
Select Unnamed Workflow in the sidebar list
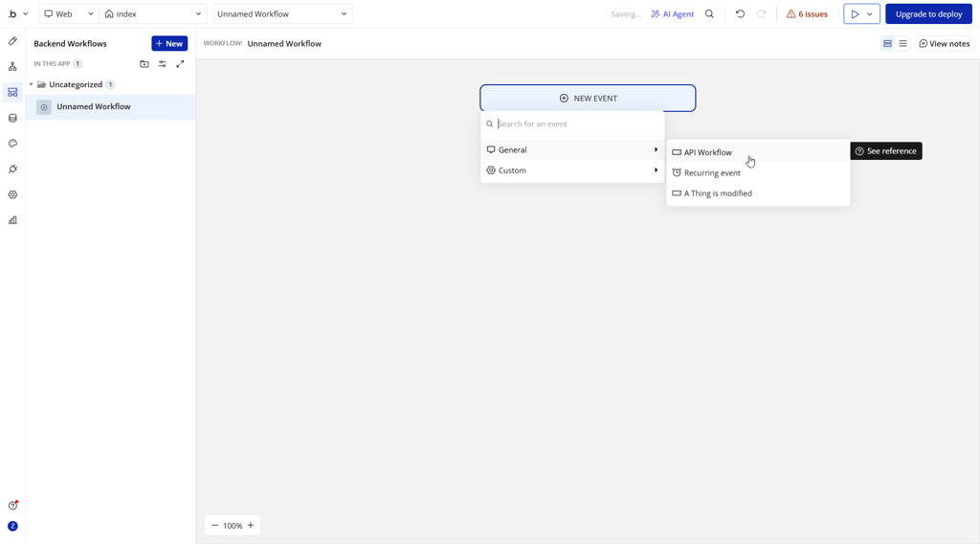point(111,107)
